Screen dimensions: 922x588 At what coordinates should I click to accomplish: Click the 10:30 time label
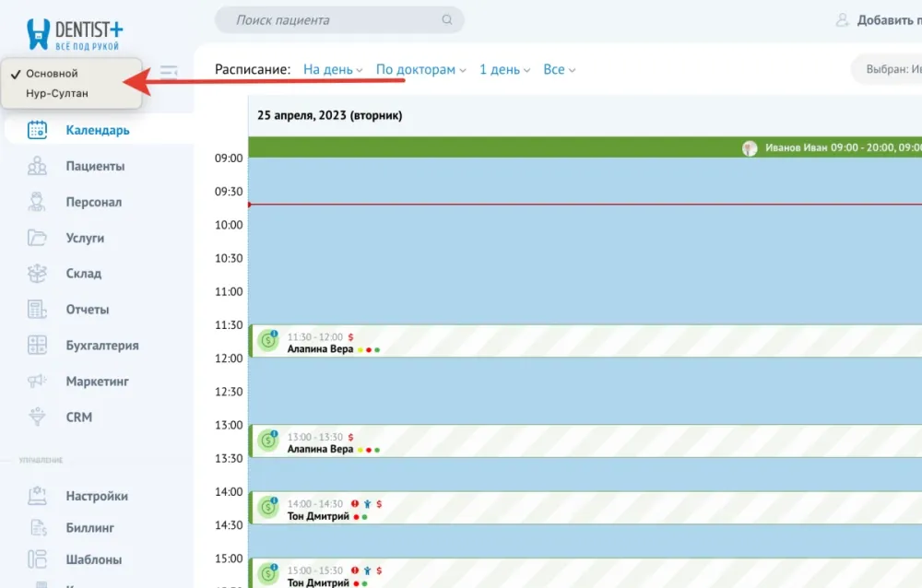[x=229, y=258]
